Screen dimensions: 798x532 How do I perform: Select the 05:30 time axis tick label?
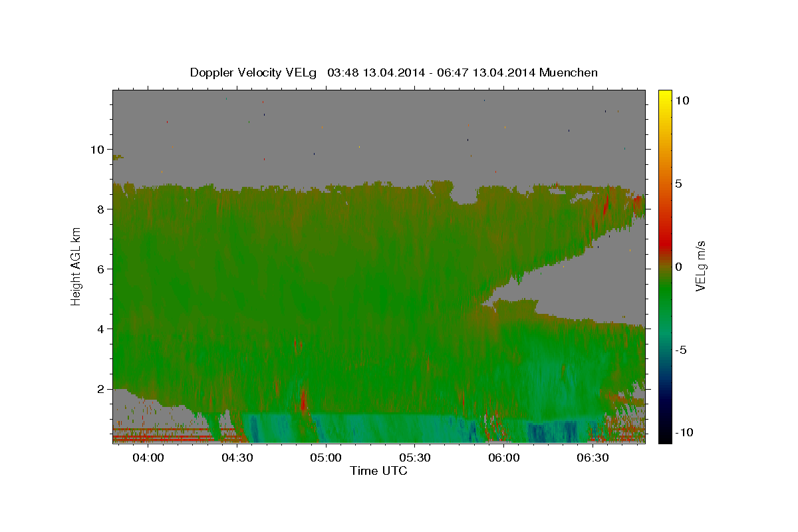click(x=414, y=458)
